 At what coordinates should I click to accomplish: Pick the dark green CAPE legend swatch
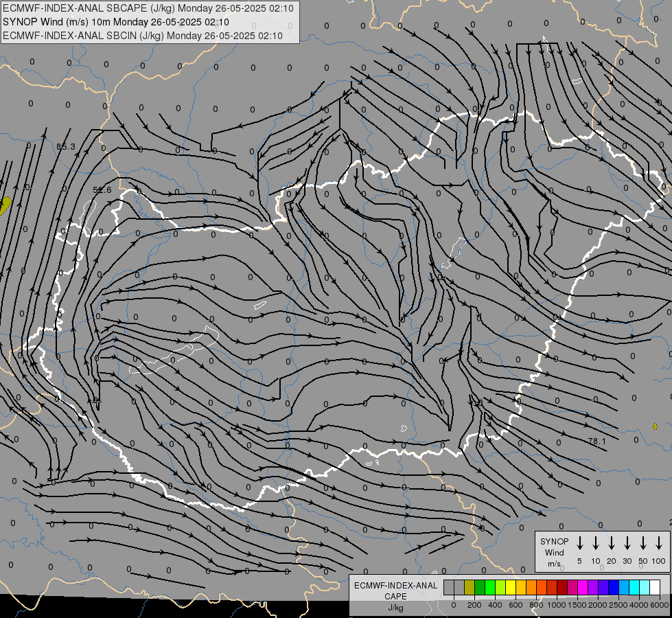[480, 587]
